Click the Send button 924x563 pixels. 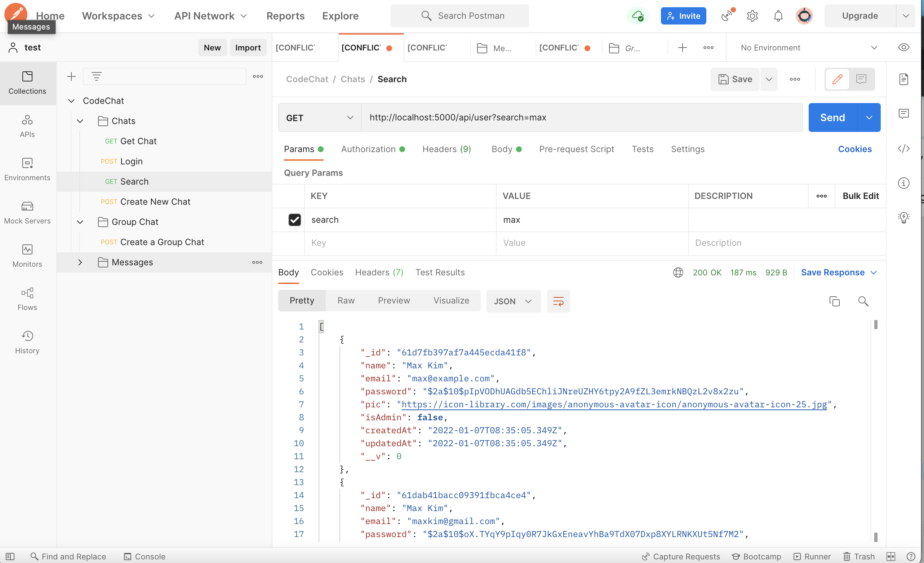832,118
